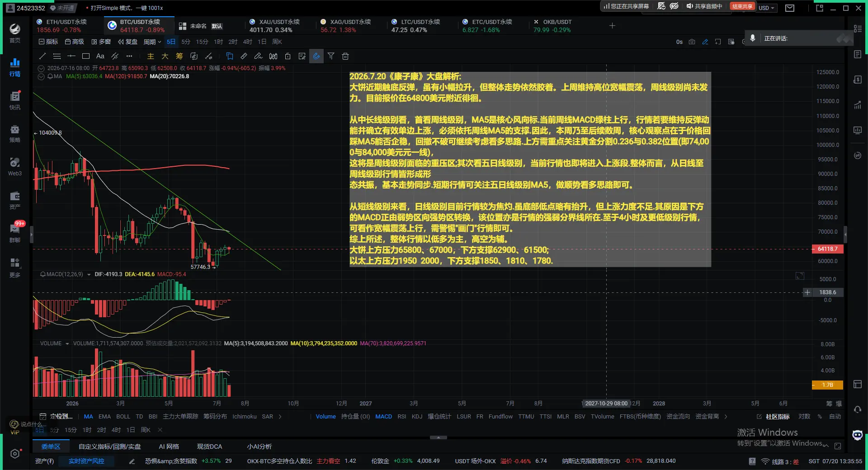Open the 小AI分析 tab
The height and width of the screenshot is (470, 868).
pyautogui.click(x=259, y=446)
